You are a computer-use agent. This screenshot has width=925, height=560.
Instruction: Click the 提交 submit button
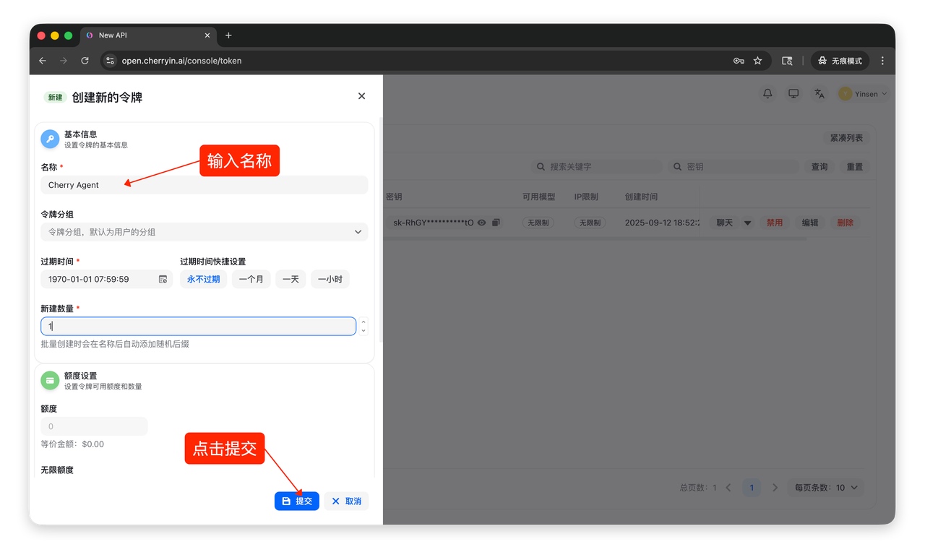coord(296,501)
